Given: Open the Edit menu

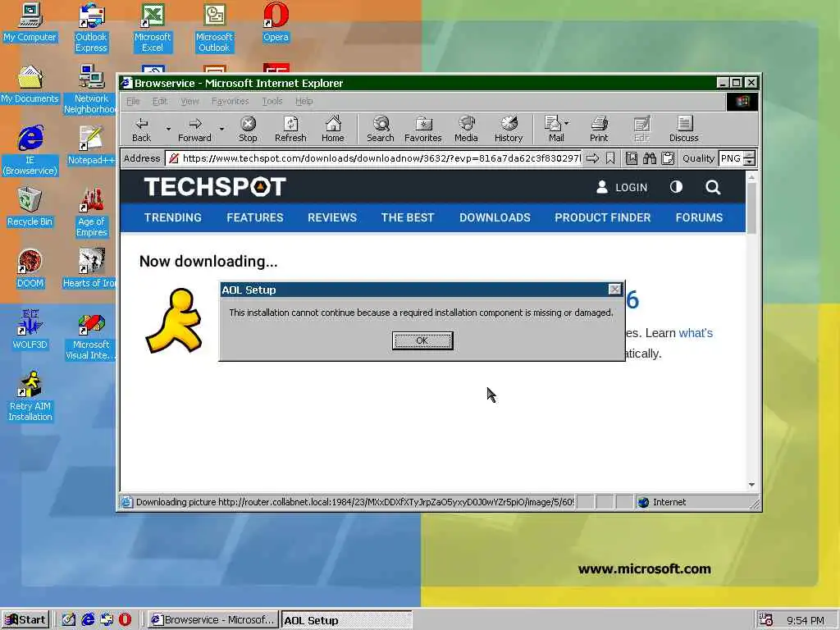Looking at the screenshot, I should point(160,101).
